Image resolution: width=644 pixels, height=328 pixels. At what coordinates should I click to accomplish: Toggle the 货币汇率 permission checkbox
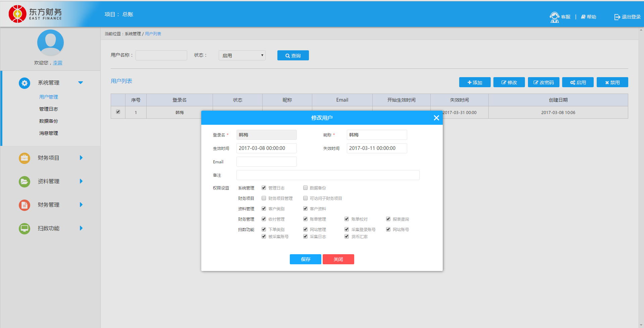tap(347, 236)
